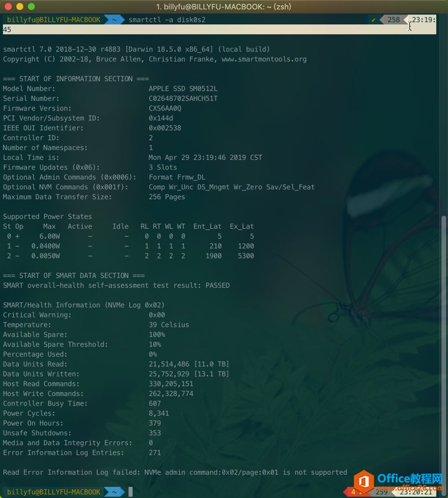Click the PCI vendor ID '0x144d'

pos(161,118)
